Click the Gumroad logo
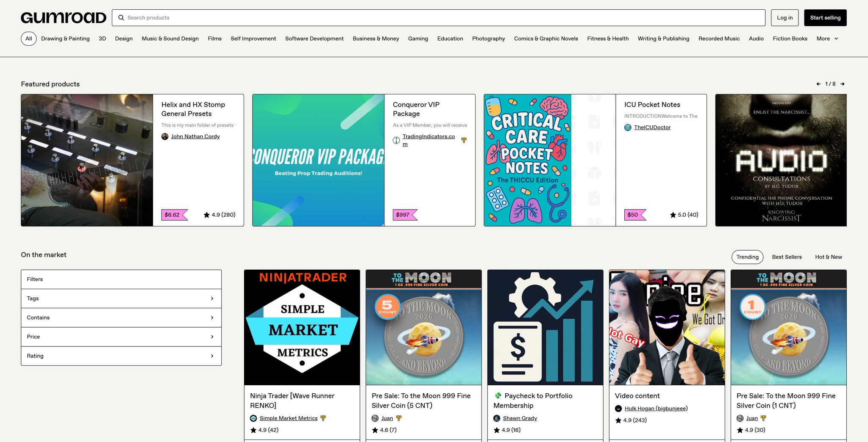 click(64, 18)
